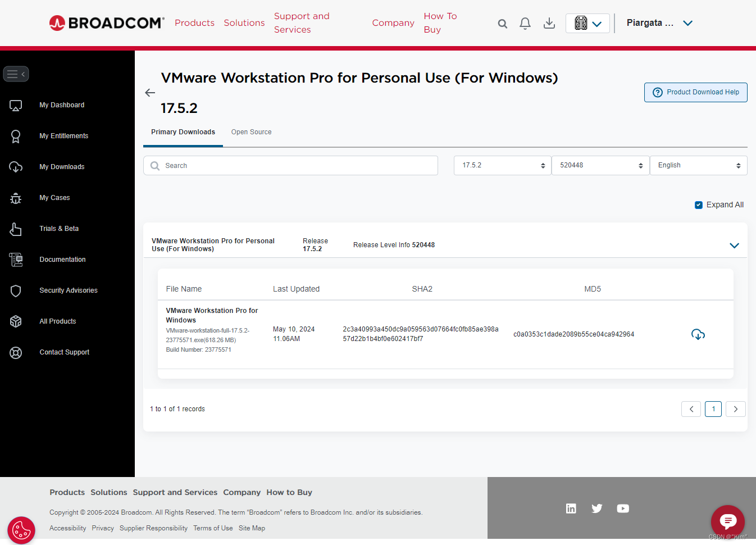Expand the Piargata user account menu
The height and width of the screenshot is (545, 756).
point(660,23)
